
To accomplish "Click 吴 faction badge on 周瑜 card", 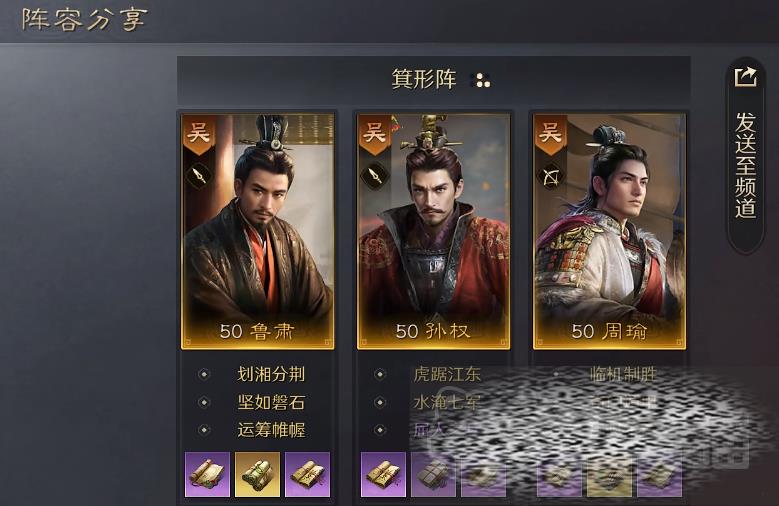I will 550,133.
